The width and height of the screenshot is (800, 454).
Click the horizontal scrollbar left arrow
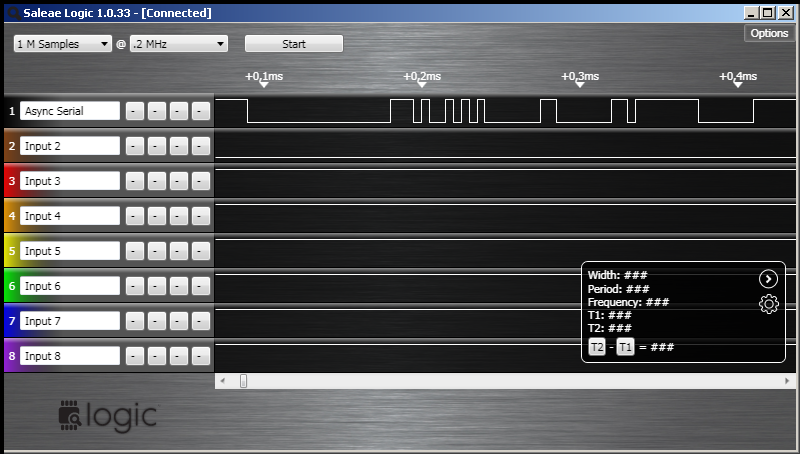coord(222,381)
